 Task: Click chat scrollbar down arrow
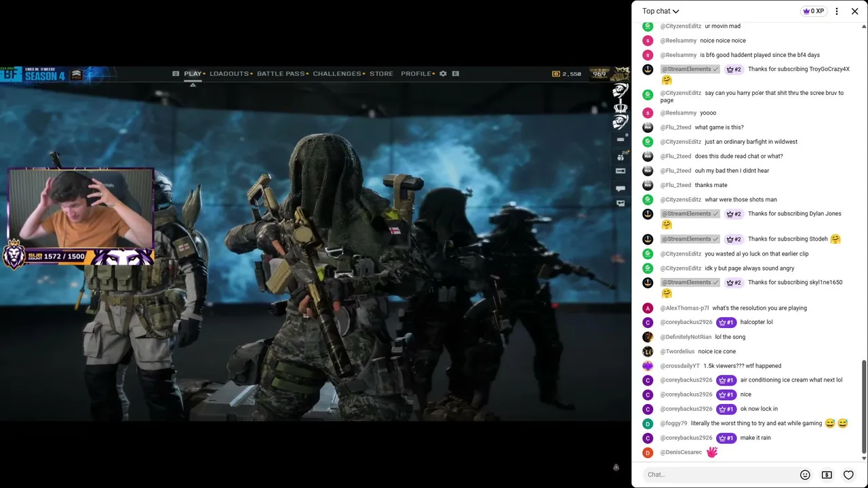click(x=864, y=458)
